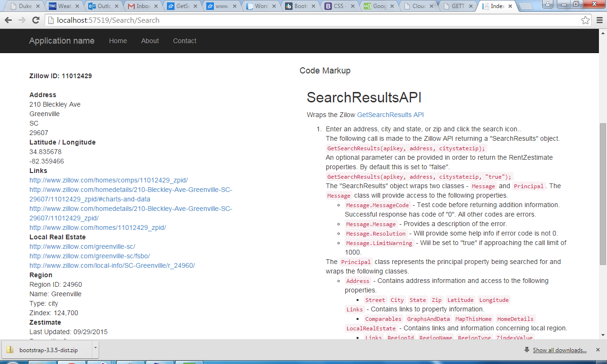Open the GetSearchResults API link
This screenshot has width=607, height=364.
coord(390,115)
